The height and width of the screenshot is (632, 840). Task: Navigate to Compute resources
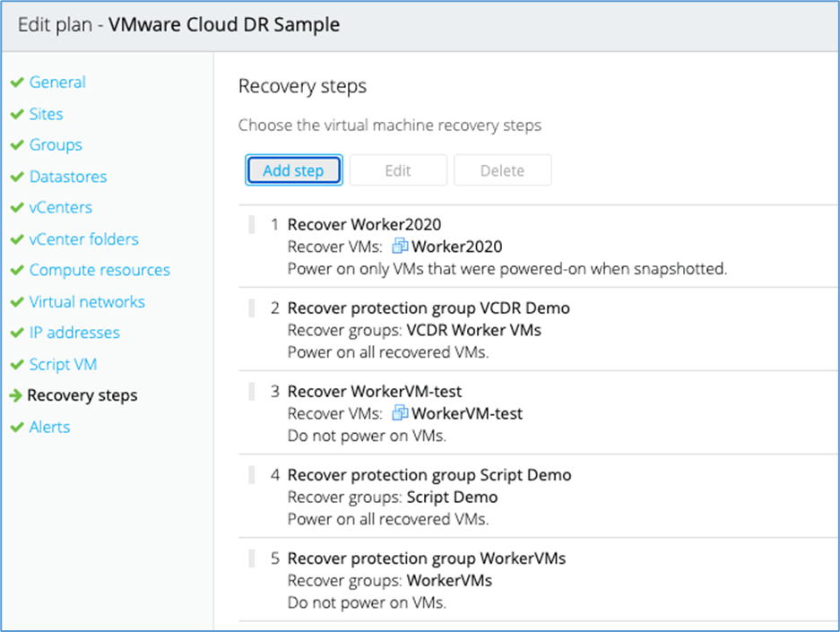[x=100, y=270]
